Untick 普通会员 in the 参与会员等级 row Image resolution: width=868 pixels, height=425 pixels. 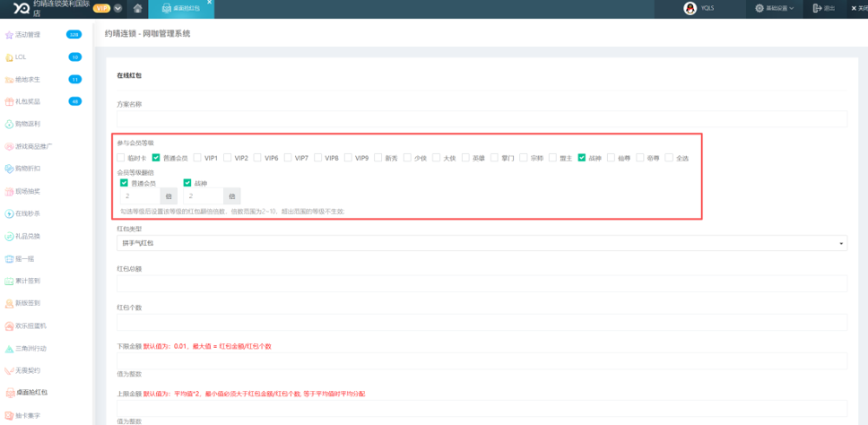pos(156,158)
